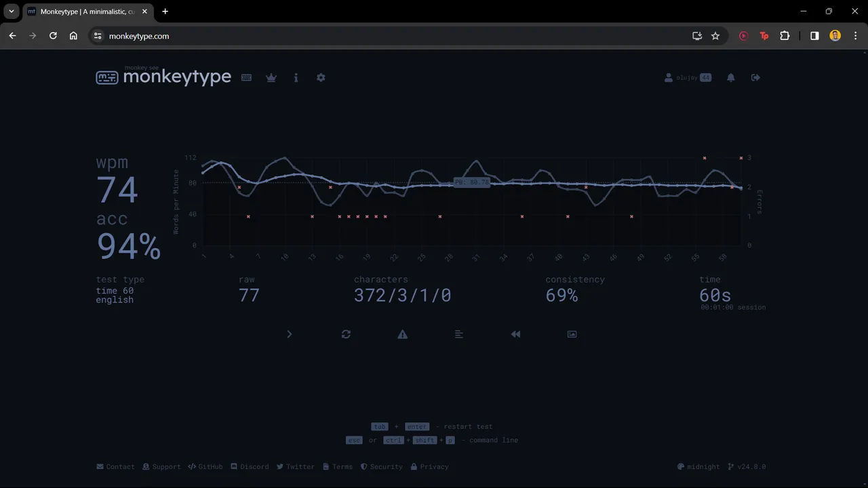Click the 60s time value
The height and width of the screenshot is (488, 868).
click(x=715, y=296)
